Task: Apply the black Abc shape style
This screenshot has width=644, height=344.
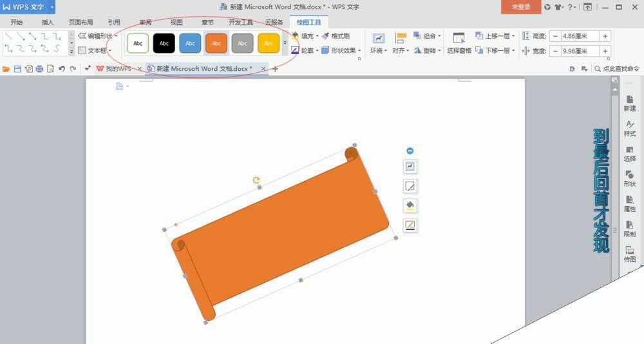Action: click(164, 43)
